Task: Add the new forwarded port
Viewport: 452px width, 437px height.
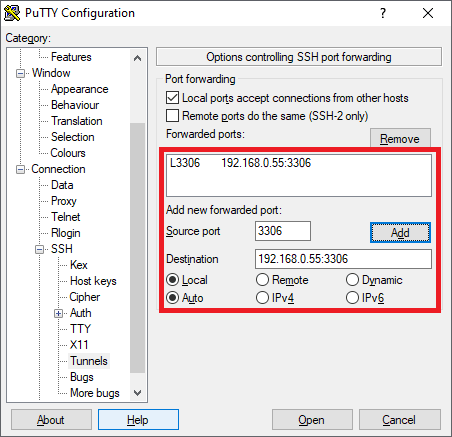Action: tap(400, 232)
